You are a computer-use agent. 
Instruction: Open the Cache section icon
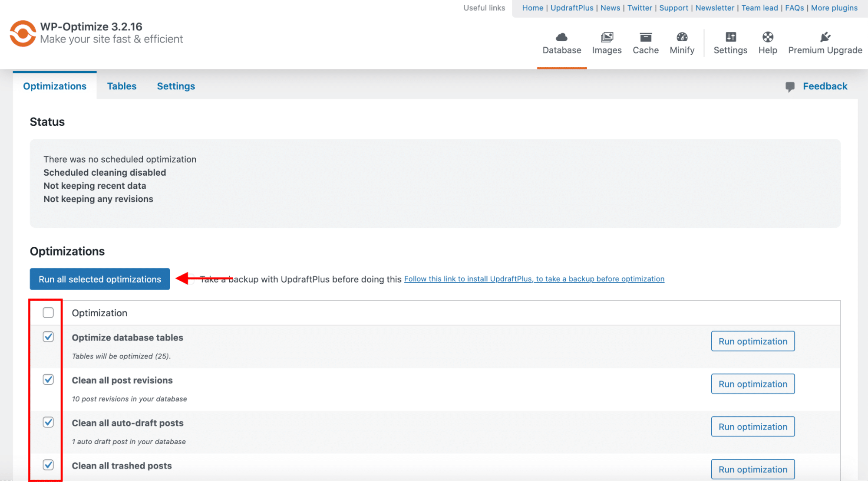[645, 38]
